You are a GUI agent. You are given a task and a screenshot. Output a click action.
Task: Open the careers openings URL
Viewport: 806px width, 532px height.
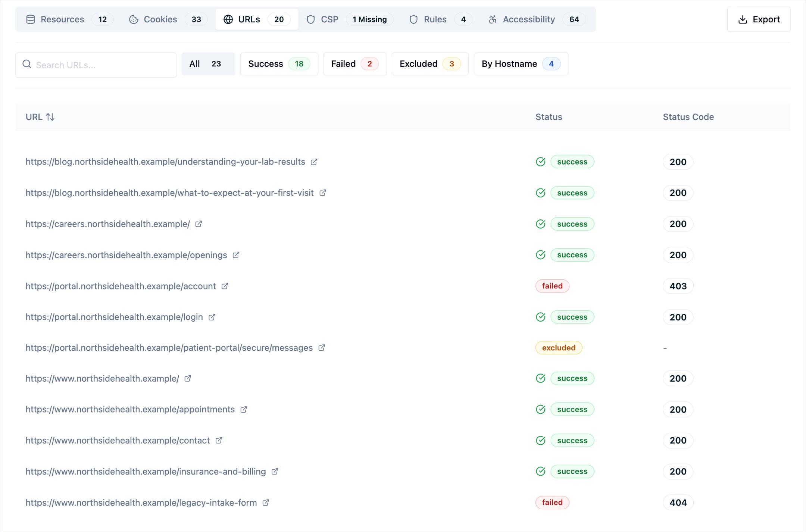click(x=126, y=255)
